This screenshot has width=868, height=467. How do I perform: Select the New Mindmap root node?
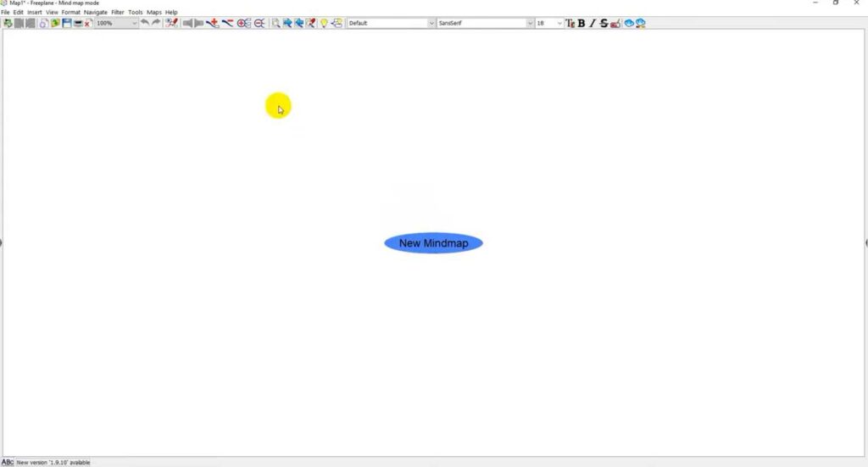tap(433, 243)
